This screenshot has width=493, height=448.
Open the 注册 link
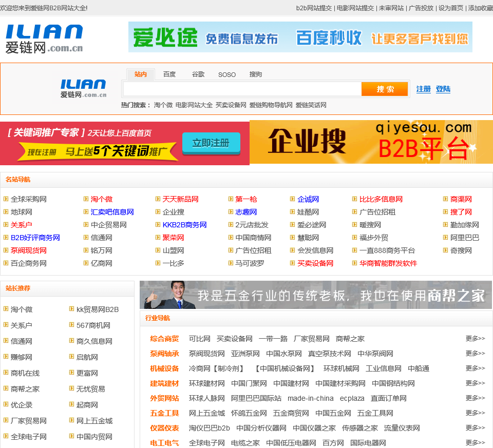424,89
